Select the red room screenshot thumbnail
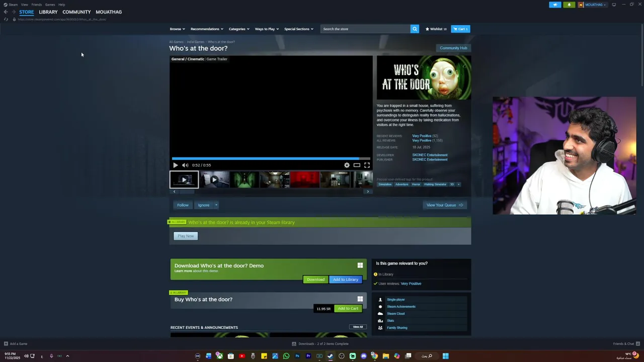Image resolution: width=644 pixels, height=362 pixels. tap(305, 179)
